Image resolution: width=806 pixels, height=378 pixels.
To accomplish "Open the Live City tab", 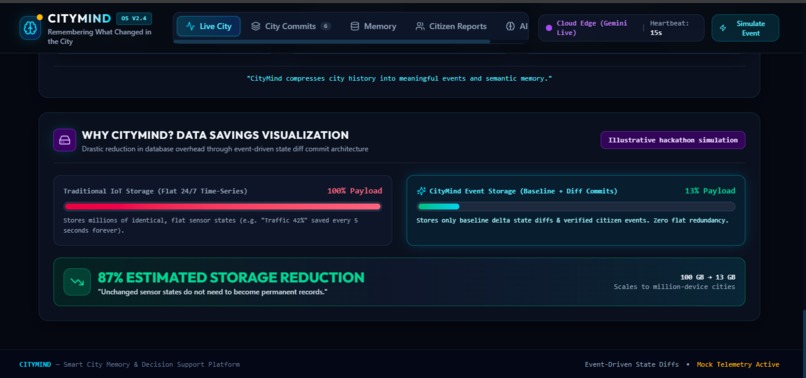I will click(208, 26).
